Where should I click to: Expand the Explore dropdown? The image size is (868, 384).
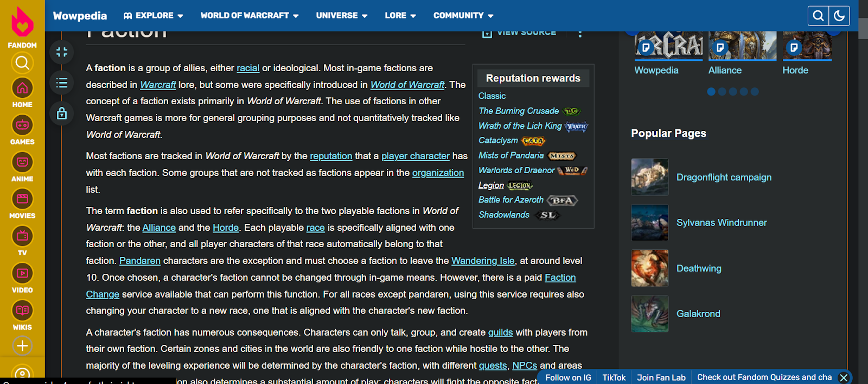(154, 16)
